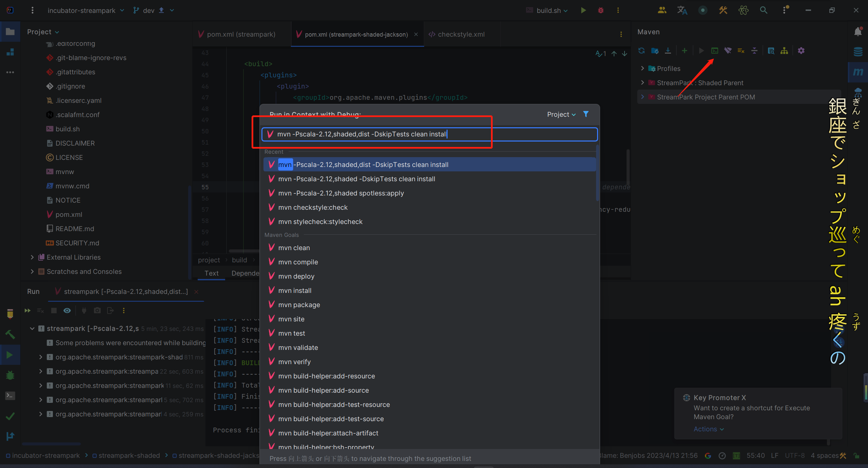Select mvn checkstyle:check from recent list
Viewport: 868px width, 468px height.
click(313, 207)
